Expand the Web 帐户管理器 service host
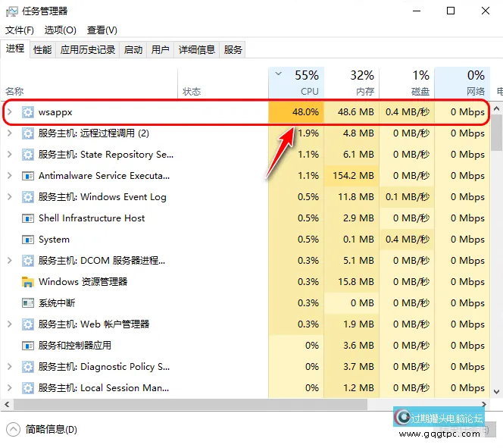The image size is (503, 448). point(10,324)
